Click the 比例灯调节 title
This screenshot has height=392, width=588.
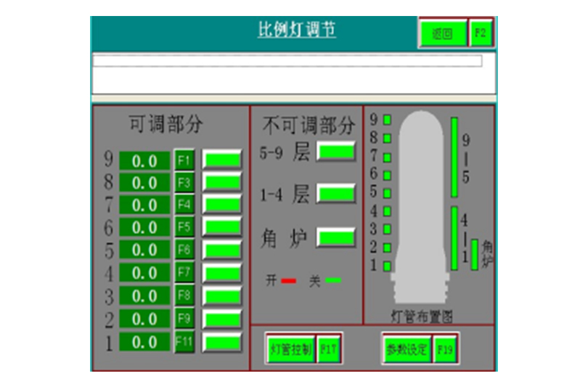click(x=297, y=30)
